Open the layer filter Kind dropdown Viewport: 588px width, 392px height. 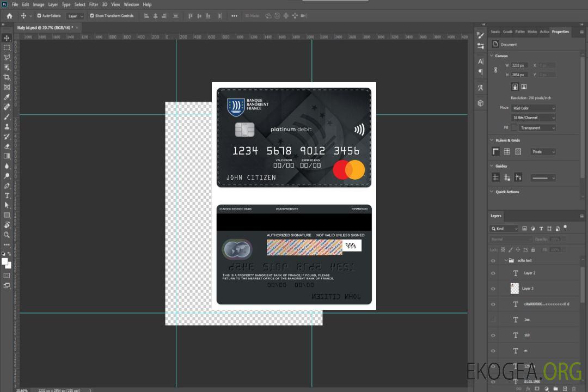(x=504, y=229)
